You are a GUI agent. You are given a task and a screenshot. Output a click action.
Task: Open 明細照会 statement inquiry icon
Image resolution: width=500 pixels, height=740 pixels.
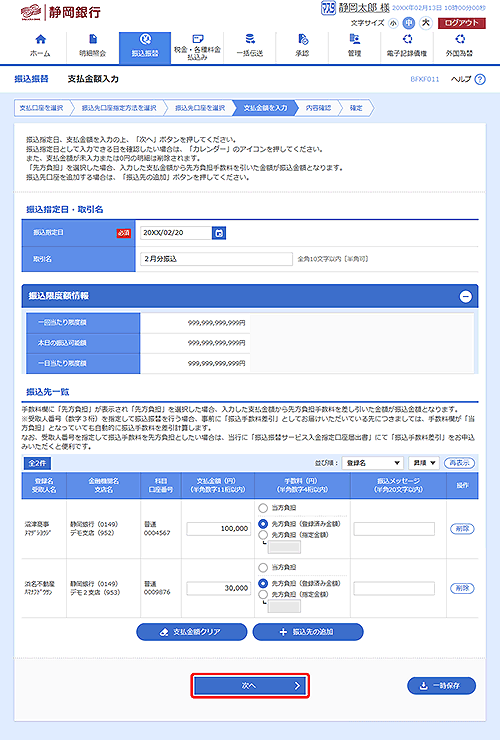93,39
